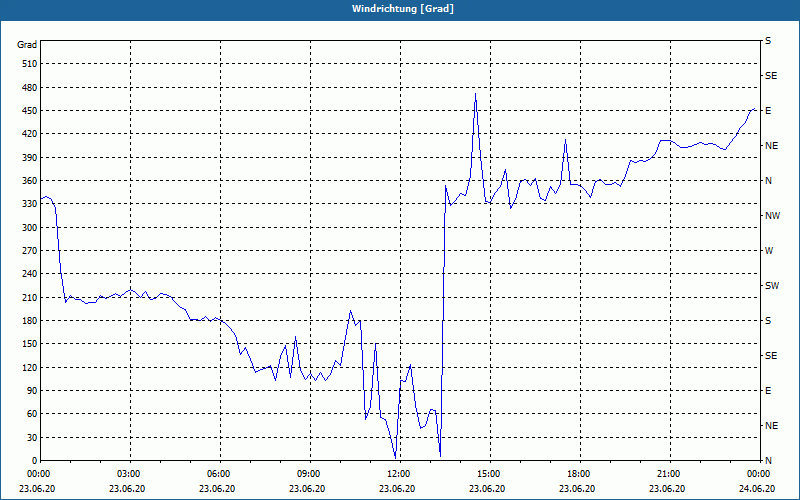This screenshot has width=800, height=500.
Task: Select the N compass label at the 360 gridline
Action: pos(768,181)
